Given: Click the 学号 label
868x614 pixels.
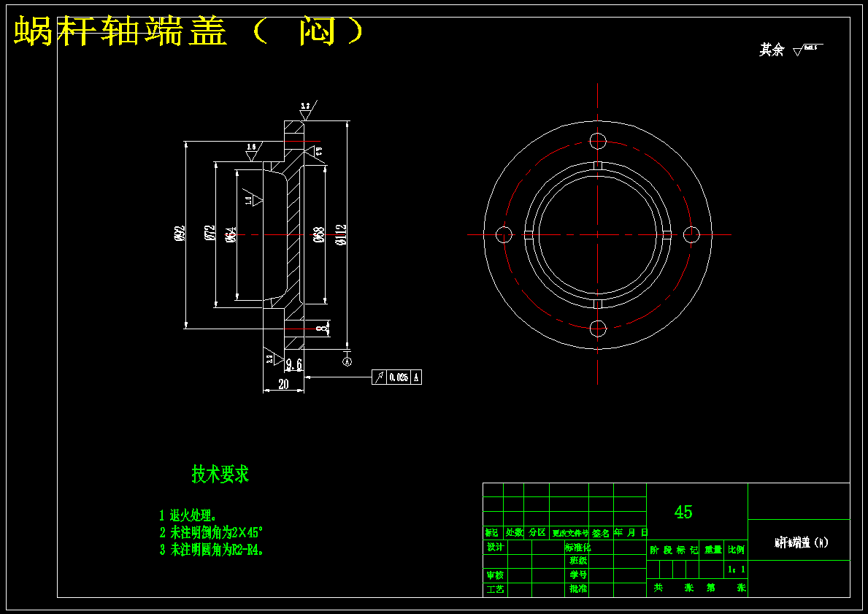Looking at the screenshot, I should pos(578,575).
